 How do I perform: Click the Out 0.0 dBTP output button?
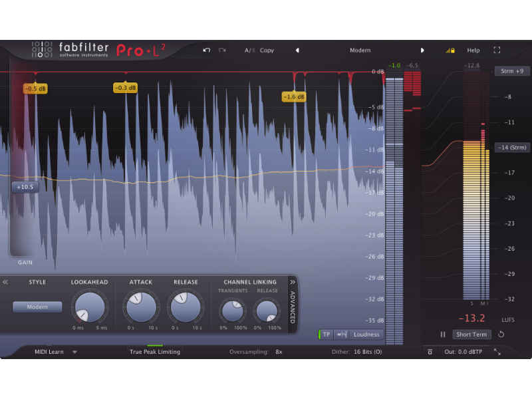point(463,352)
